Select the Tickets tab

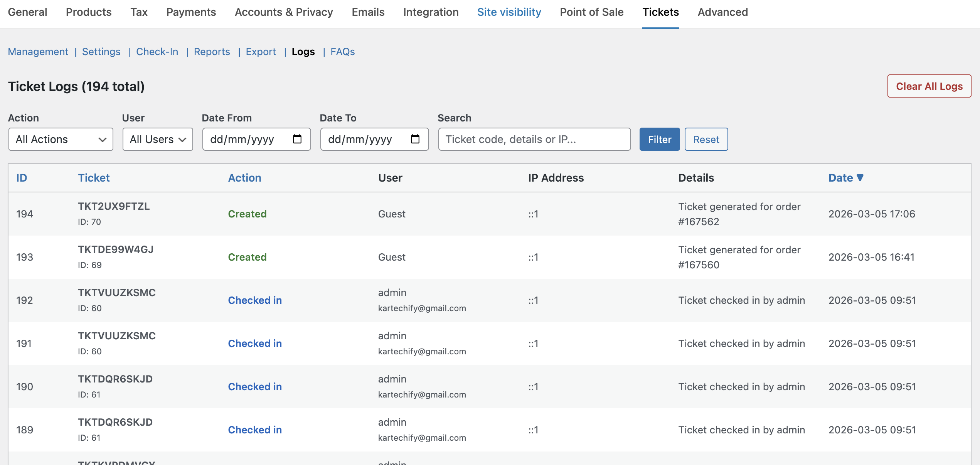pos(661,12)
